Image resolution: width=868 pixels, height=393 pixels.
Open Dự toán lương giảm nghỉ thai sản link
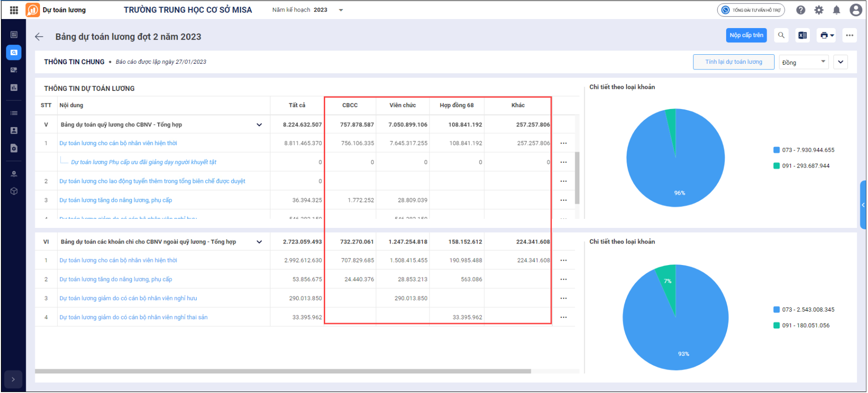133,317
